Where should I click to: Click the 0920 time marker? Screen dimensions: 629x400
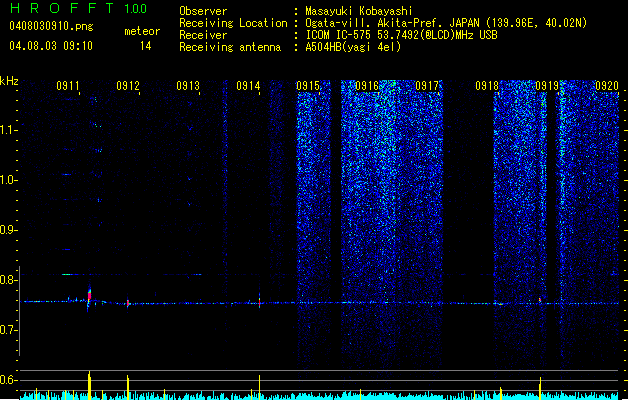tap(607, 86)
